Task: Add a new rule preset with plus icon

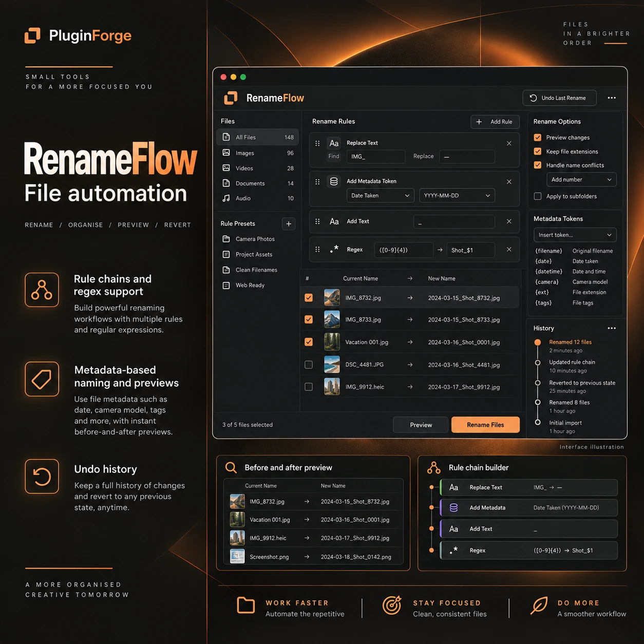Action: point(289,224)
